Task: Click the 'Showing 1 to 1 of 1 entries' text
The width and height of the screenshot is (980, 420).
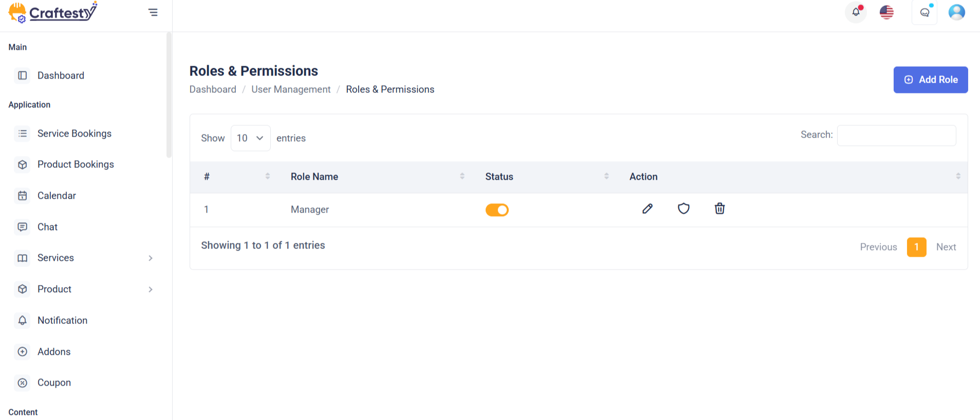Action: (263, 245)
